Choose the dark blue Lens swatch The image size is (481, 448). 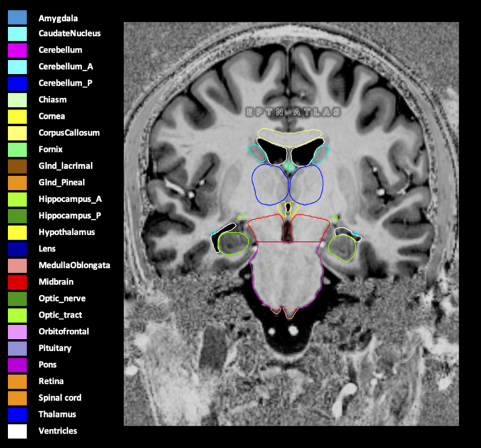17,249
